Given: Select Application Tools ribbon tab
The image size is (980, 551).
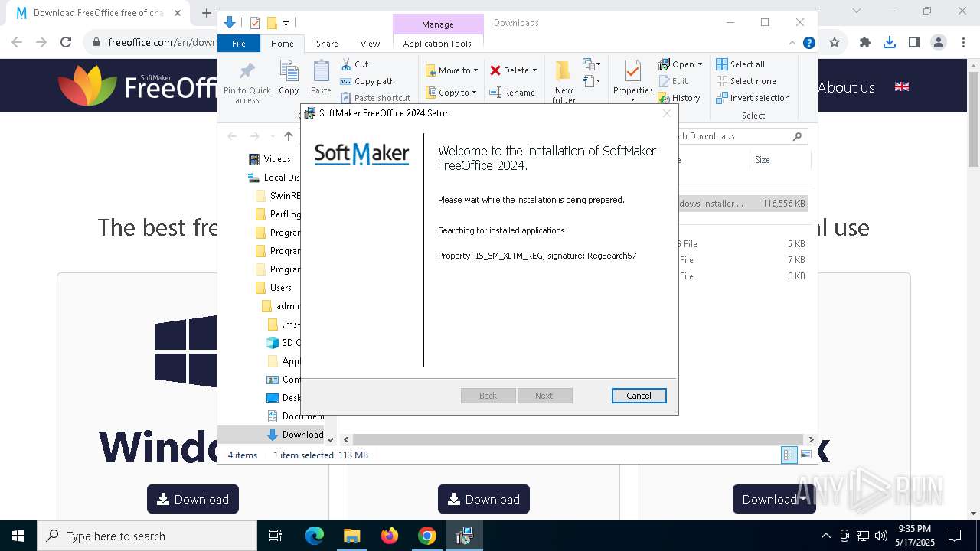Looking at the screenshot, I should 437,44.
